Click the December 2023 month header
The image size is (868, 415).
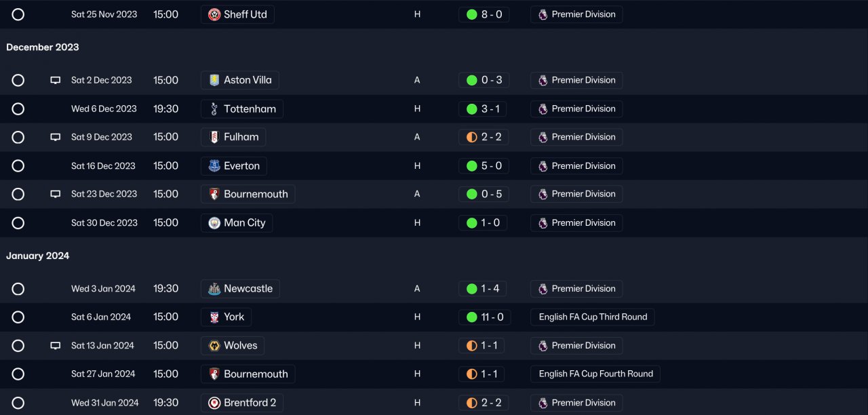[43, 47]
